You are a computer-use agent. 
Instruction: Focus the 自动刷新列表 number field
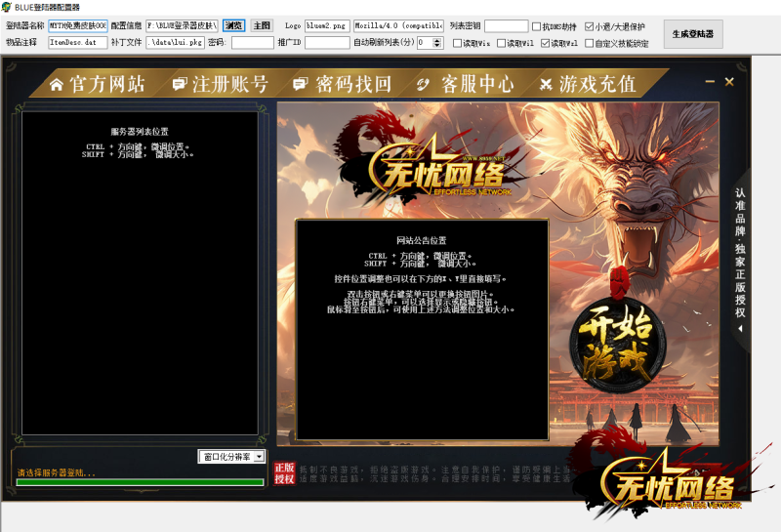click(425, 42)
